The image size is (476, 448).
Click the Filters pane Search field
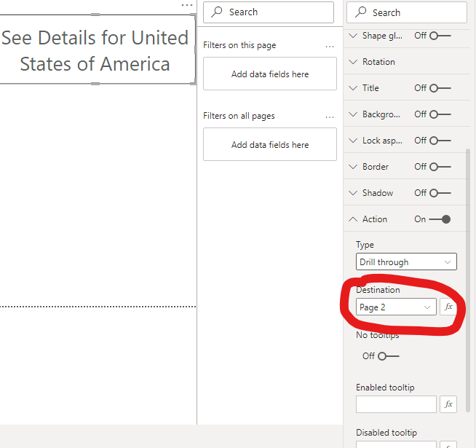tap(269, 12)
